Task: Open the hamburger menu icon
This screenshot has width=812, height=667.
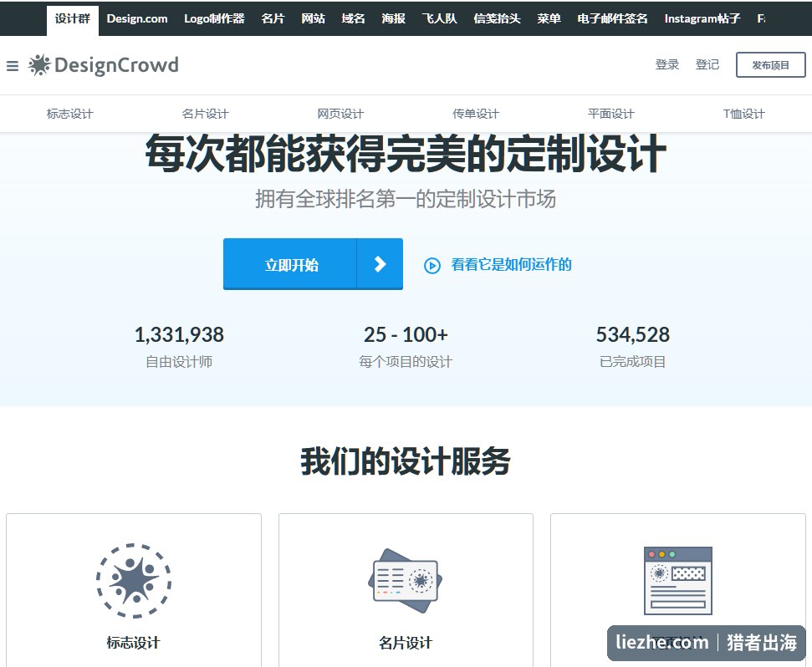Action: 13,66
